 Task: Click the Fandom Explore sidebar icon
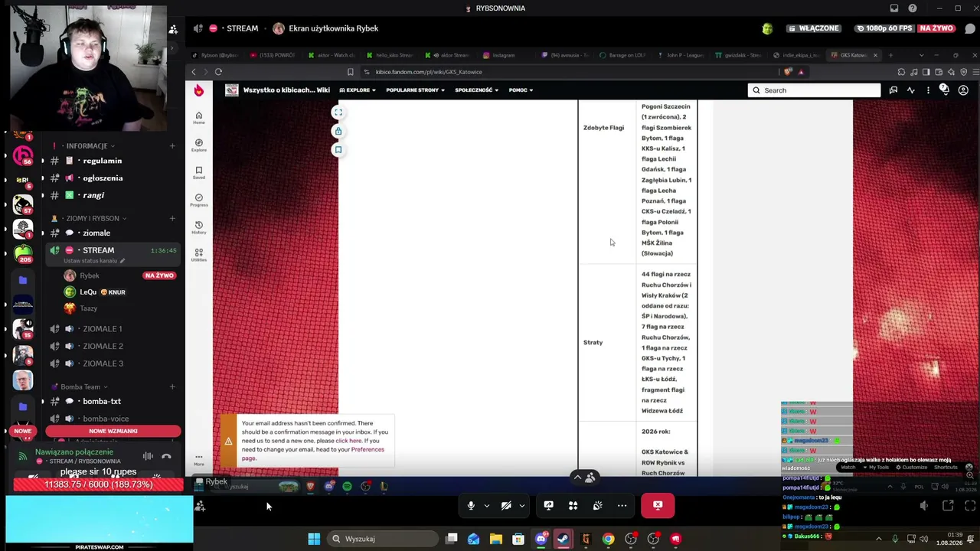coord(199,145)
